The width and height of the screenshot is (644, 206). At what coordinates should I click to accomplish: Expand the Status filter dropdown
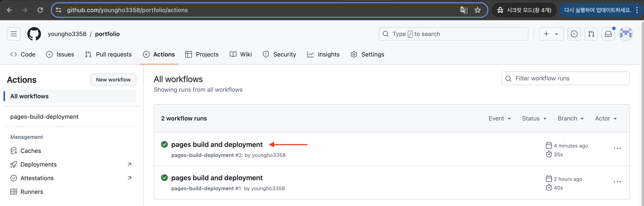pos(534,118)
